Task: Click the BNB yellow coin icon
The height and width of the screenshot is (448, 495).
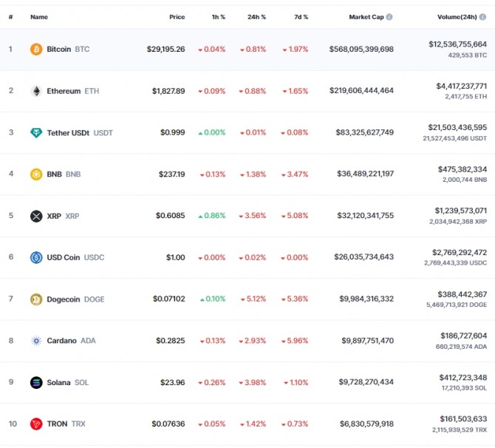Action: [36, 174]
